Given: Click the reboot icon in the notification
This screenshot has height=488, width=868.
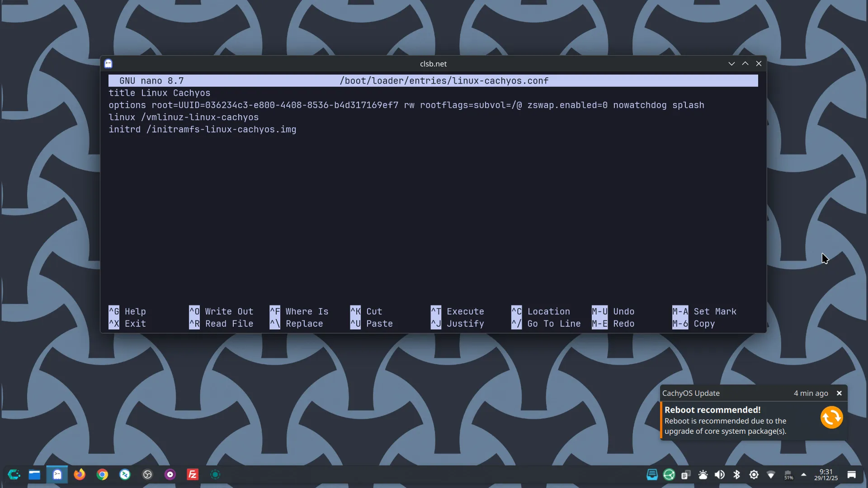Looking at the screenshot, I should pyautogui.click(x=831, y=417).
